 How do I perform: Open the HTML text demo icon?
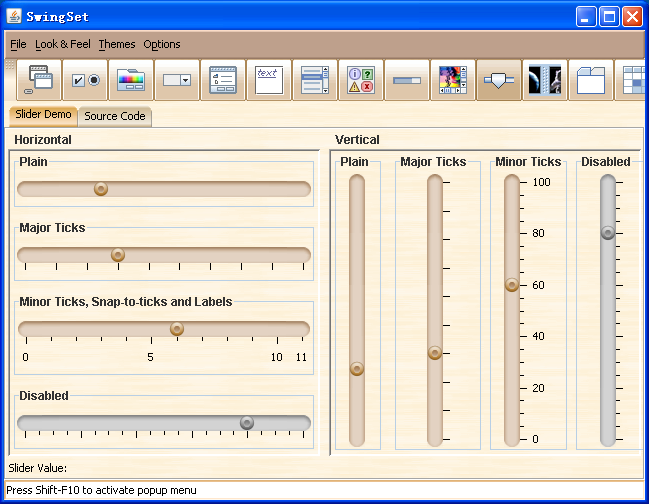coord(269,79)
